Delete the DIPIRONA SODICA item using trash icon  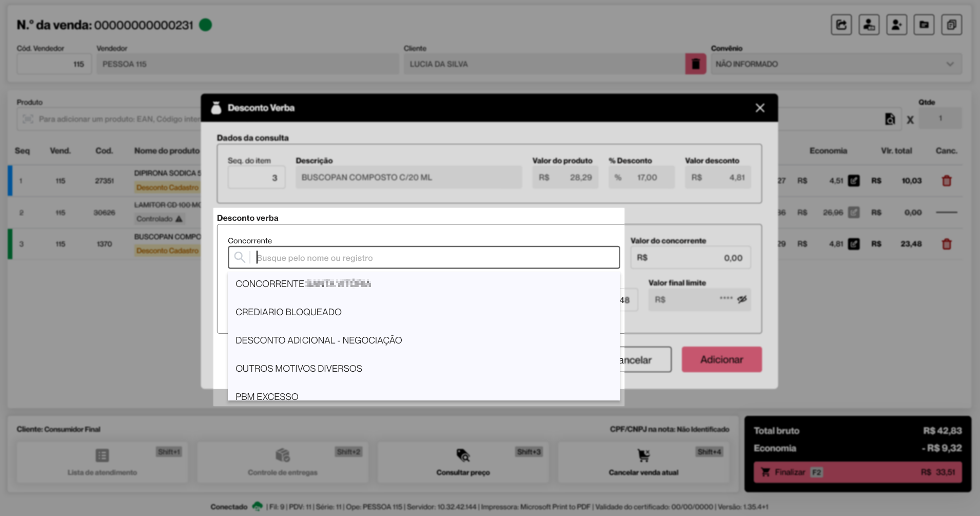point(946,181)
